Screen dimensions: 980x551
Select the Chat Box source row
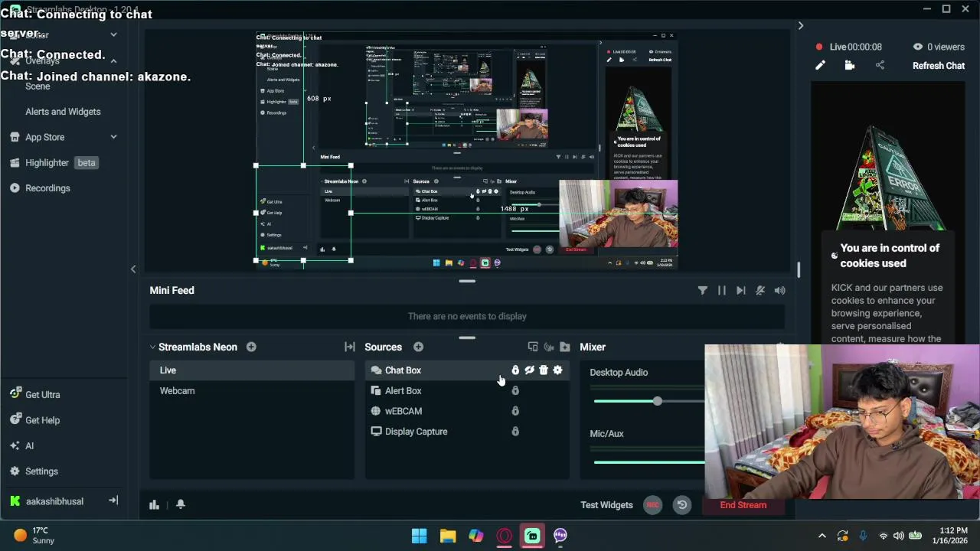pos(467,370)
